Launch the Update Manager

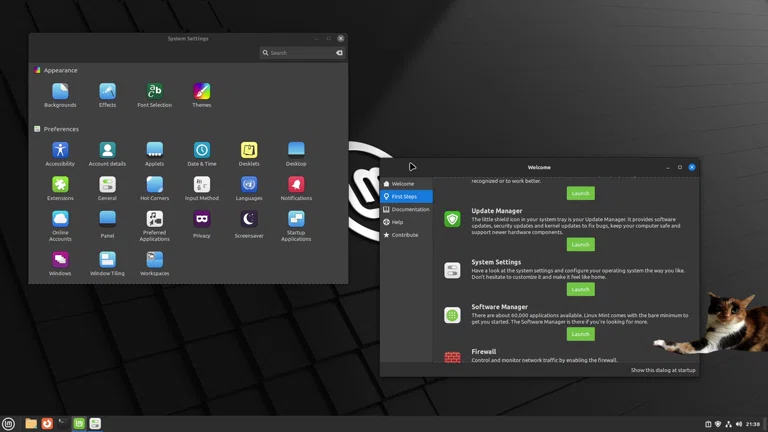(580, 244)
